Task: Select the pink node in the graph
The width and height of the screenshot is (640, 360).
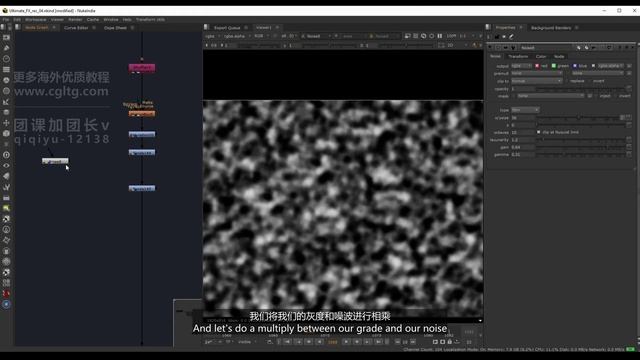Action: [x=142, y=68]
